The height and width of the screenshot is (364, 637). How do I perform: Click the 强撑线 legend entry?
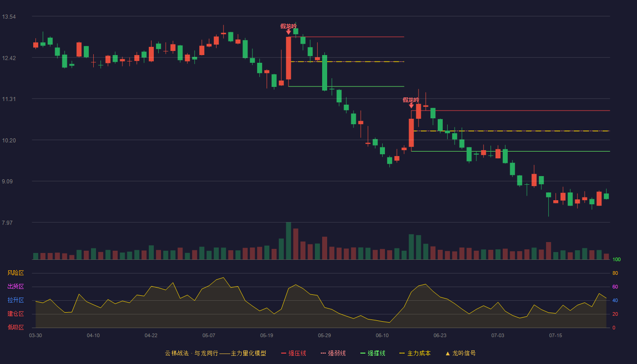373,353
